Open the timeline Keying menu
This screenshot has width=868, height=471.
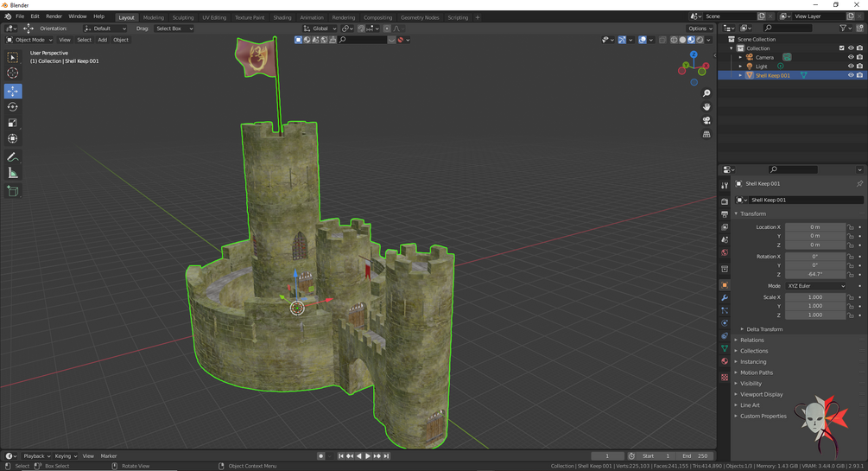[66, 456]
